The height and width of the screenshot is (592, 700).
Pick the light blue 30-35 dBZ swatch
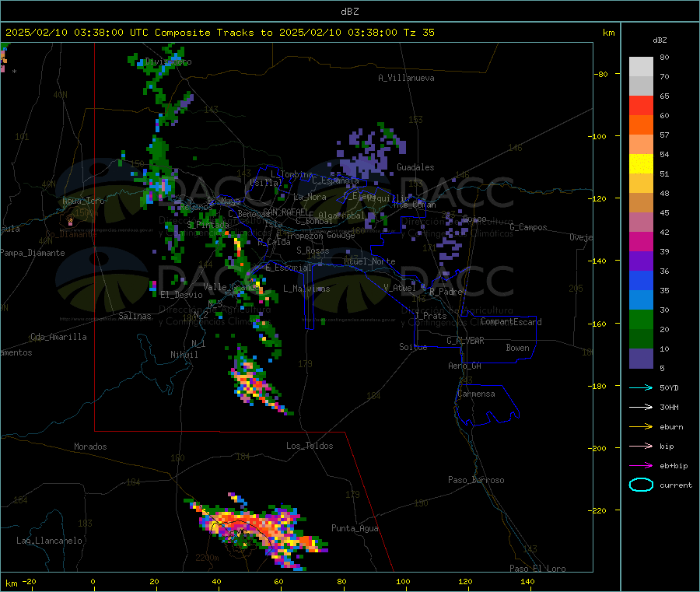tap(641, 300)
